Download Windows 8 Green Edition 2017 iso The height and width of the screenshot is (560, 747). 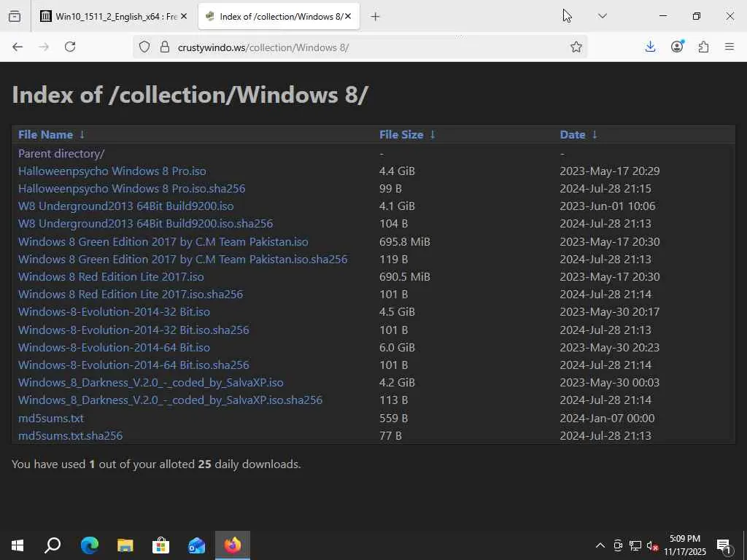[163, 242]
